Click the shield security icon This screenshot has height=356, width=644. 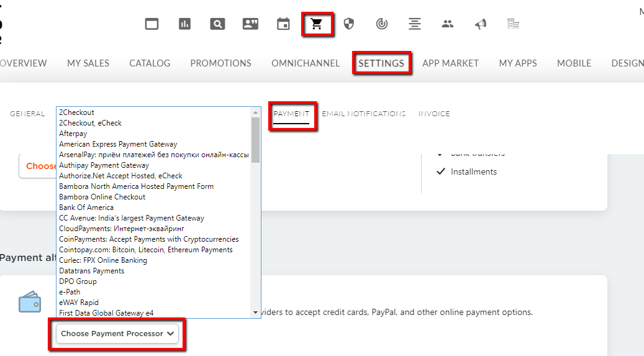click(x=348, y=24)
